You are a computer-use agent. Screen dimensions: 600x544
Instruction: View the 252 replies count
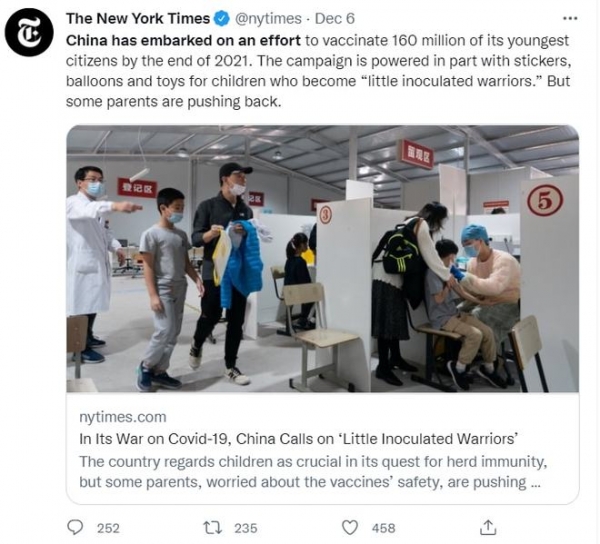(108, 528)
